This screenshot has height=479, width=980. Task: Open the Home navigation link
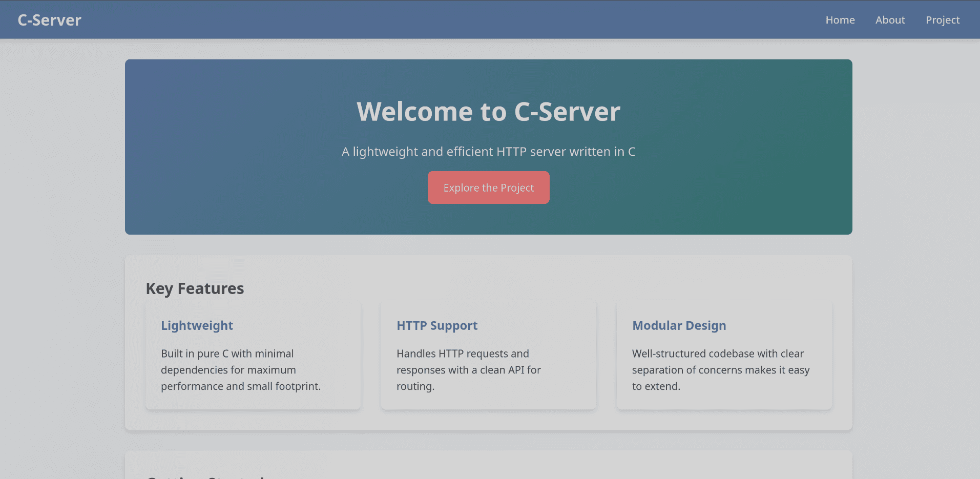coord(840,19)
